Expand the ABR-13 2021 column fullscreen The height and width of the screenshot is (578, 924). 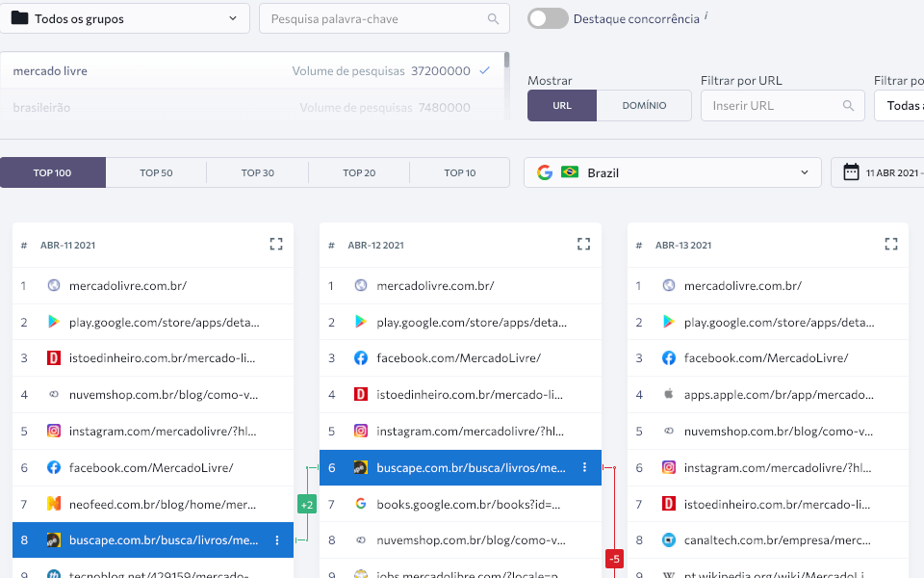click(891, 244)
